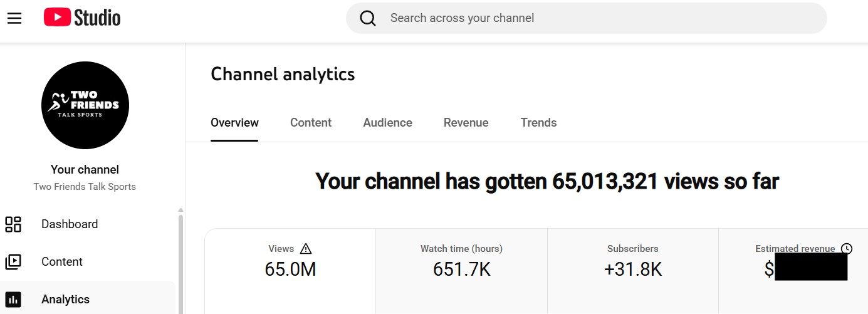Switch to the Overview analytics tab
This screenshot has width=868, height=314.
[234, 123]
